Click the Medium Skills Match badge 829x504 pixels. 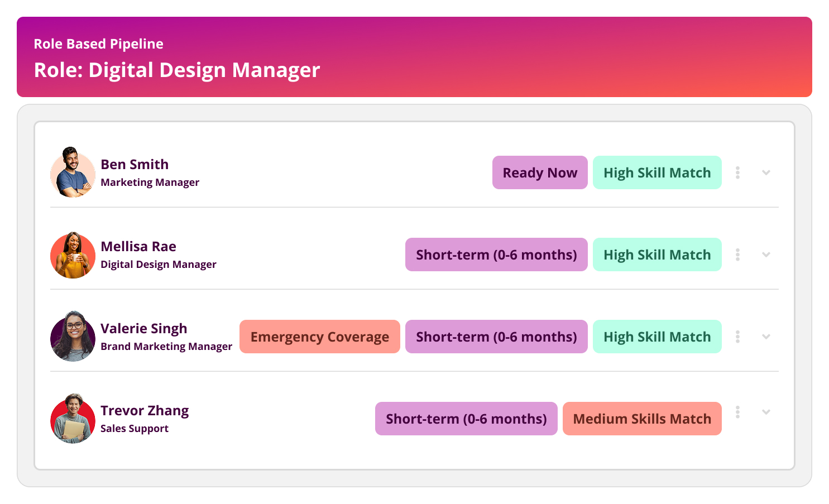point(642,419)
